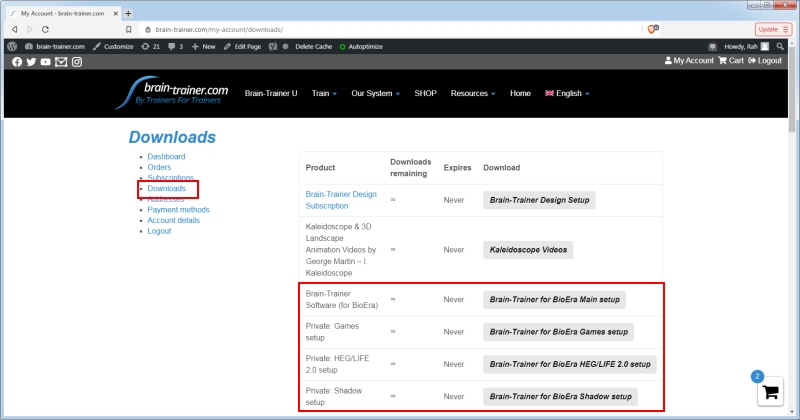This screenshot has height=420, width=800.
Task: Click the bookmark icon in address bar
Action: 129,30
